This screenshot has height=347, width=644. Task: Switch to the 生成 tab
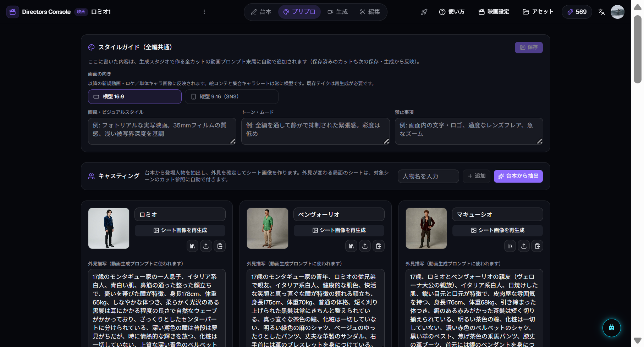(337, 12)
